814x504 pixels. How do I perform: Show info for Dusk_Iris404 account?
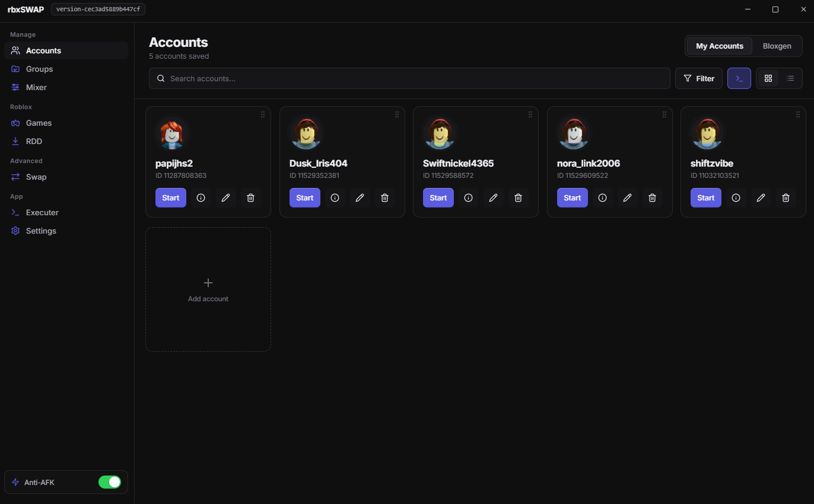[335, 198]
